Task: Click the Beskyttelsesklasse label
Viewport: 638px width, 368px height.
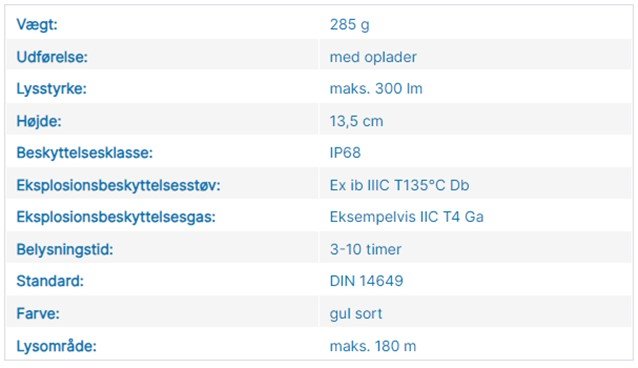Action: pos(85,153)
